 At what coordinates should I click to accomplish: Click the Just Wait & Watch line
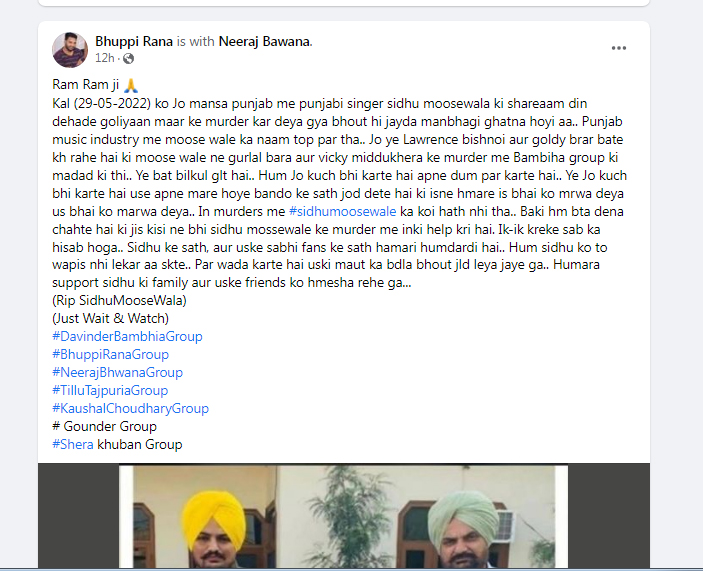click(x=110, y=318)
